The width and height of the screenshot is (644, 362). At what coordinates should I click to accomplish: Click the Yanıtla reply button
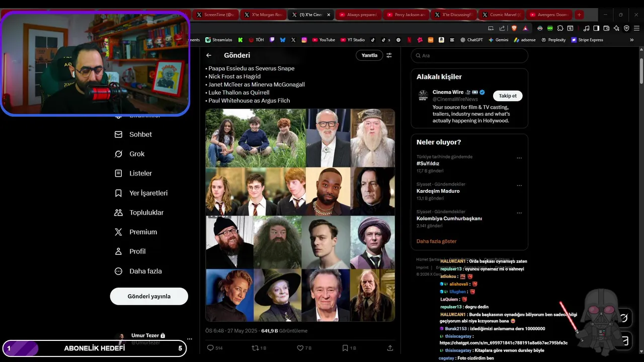(x=369, y=55)
